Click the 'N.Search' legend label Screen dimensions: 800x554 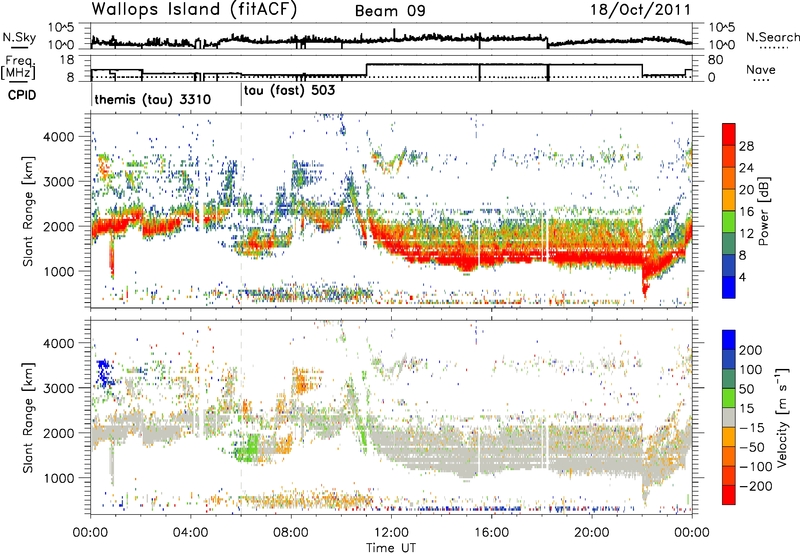point(772,37)
